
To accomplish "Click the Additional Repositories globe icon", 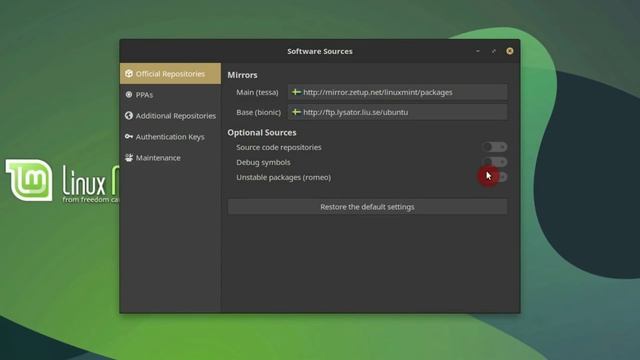I will pyautogui.click(x=129, y=116).
